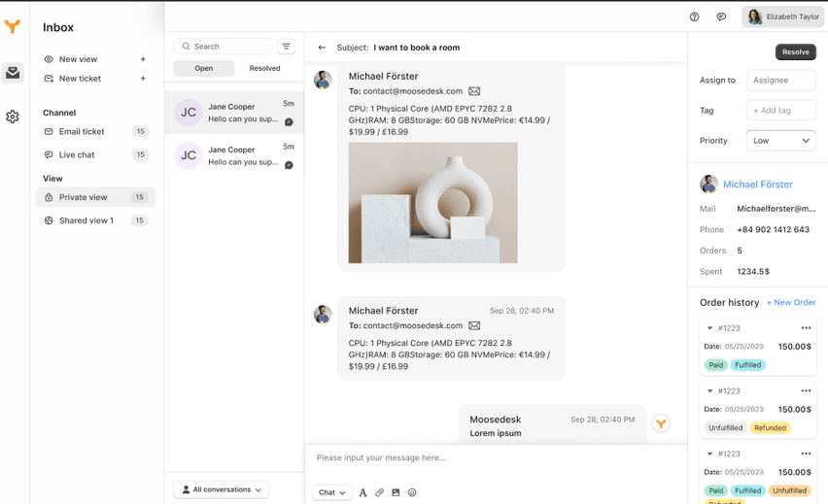The width and height of the screenshot is (828, 504).
Task: Click the back arrow next to Subject
Action: coord(322,48)
